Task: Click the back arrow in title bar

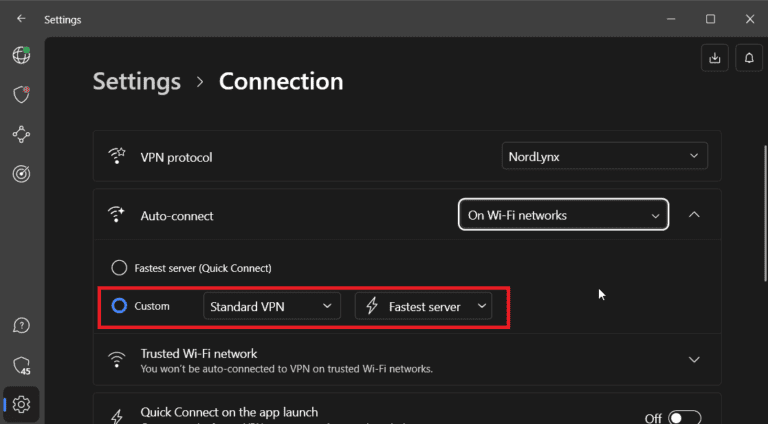Action: pyautogui.click(x=21, y=19)
